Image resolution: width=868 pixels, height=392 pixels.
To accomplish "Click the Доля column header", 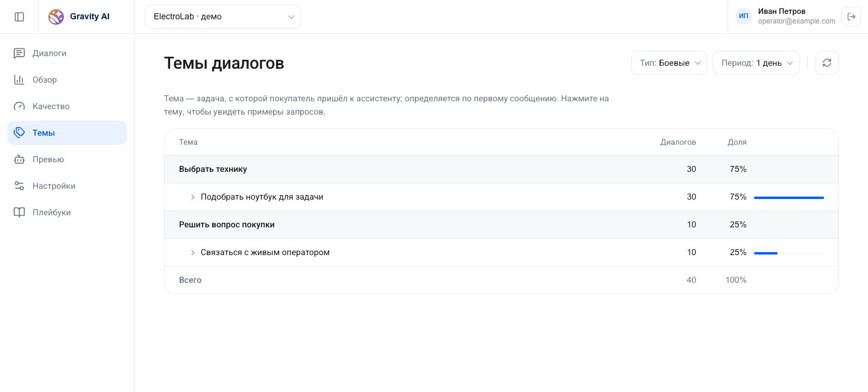I will point(737,142).
